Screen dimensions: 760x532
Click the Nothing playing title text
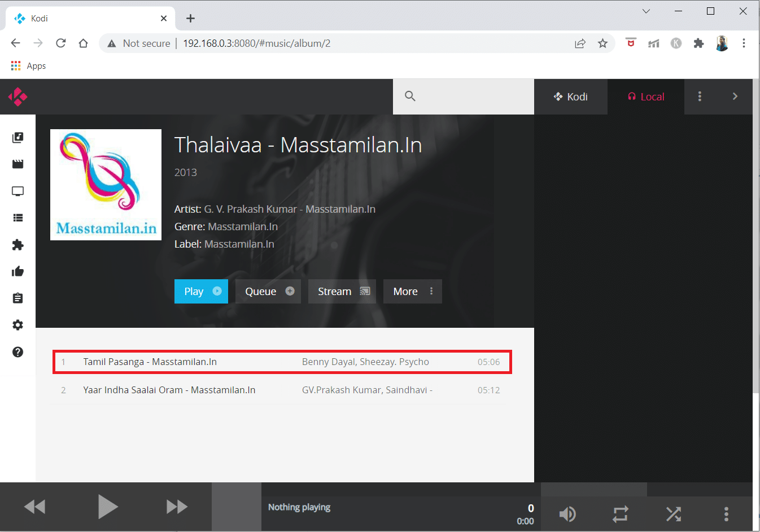pos(299,507)
